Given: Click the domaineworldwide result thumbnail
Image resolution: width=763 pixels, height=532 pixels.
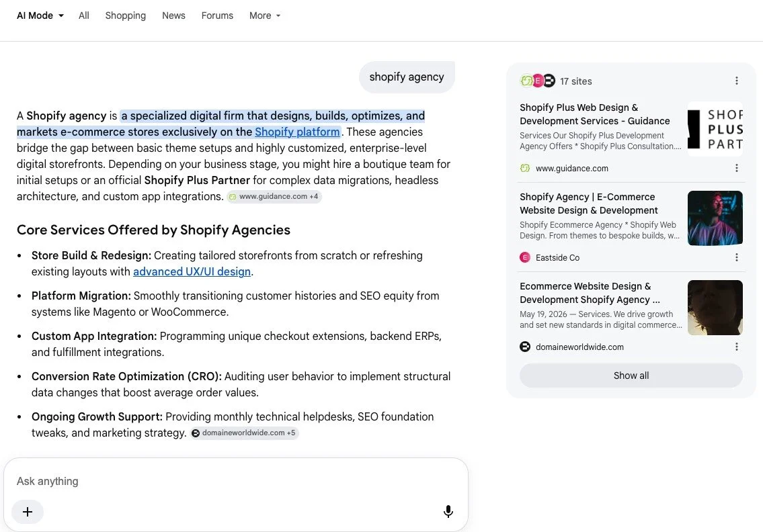Looking at the screenshot, I should pyautogui.click(x=715, y=308).
